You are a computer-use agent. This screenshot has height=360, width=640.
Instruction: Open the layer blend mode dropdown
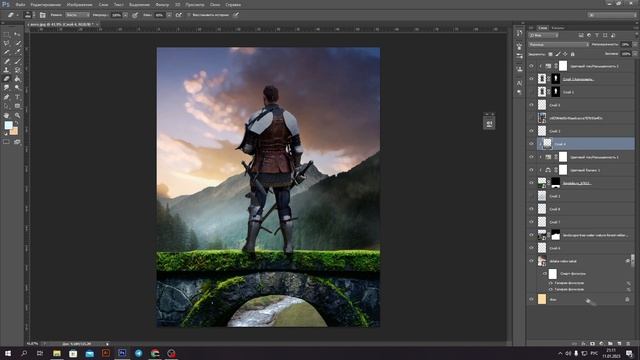pyautogui.click(x=559, y=44)
